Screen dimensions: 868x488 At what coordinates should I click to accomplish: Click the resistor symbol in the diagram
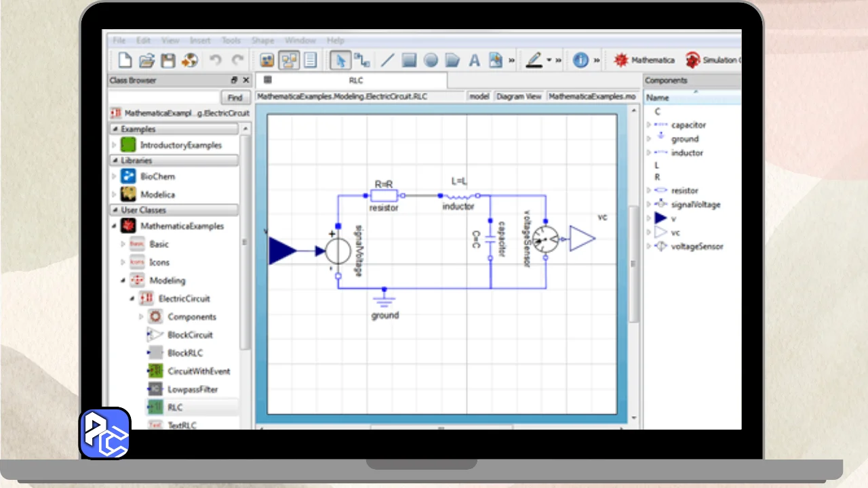click(384, 196)
